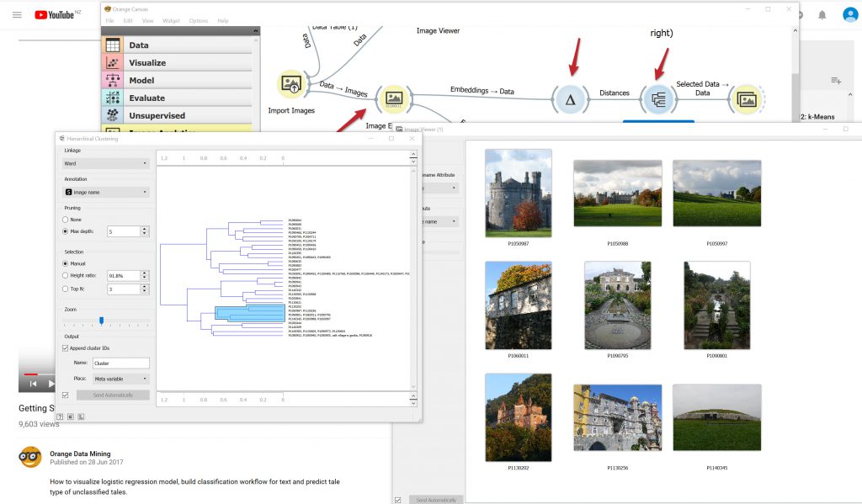This screenshot has height=504, width=862.
Task: Click the Orange Data Mining channel name
Action: 79,454
